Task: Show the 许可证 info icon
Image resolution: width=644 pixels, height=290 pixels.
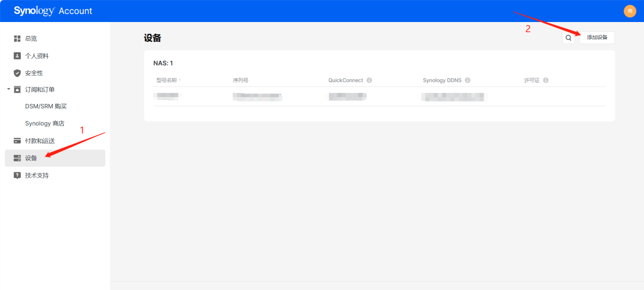Action: coord(546,80)
